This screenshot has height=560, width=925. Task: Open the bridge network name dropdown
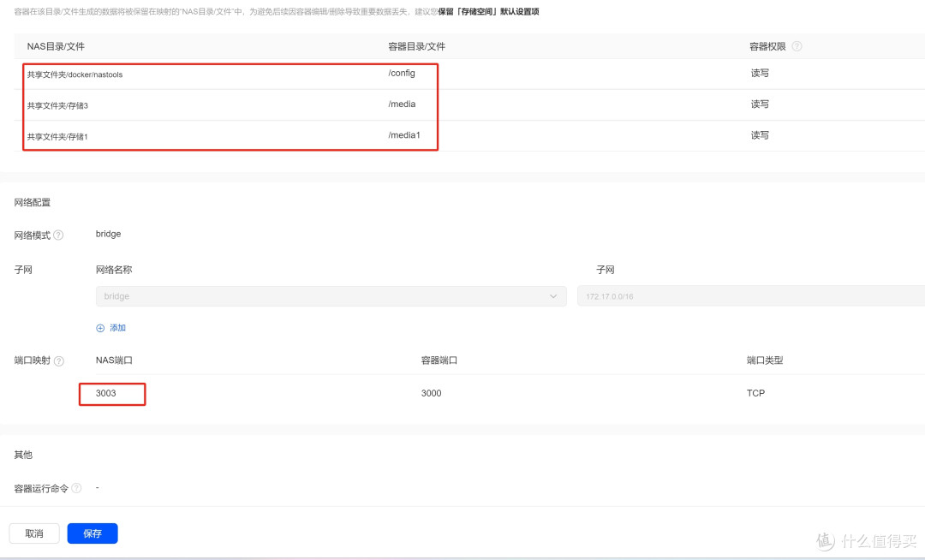tap(331, 296)
